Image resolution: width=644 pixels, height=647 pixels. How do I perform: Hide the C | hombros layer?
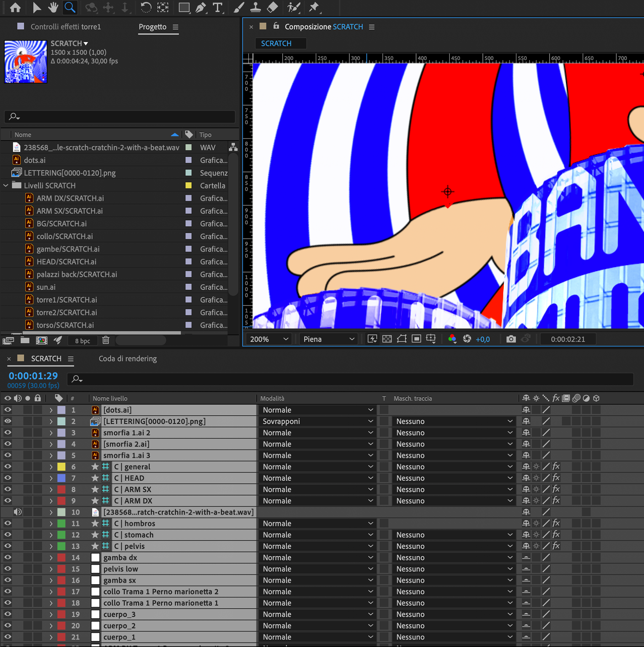coord(8,524)
